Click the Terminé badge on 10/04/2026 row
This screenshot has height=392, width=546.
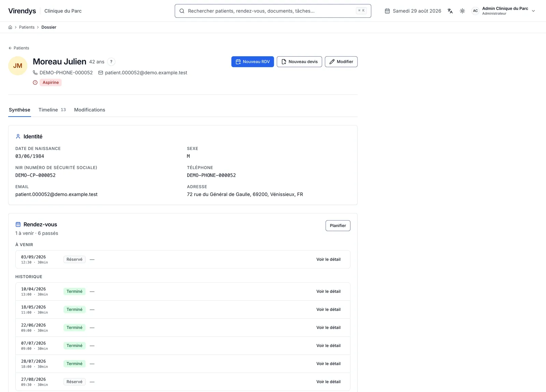(74, 291)
